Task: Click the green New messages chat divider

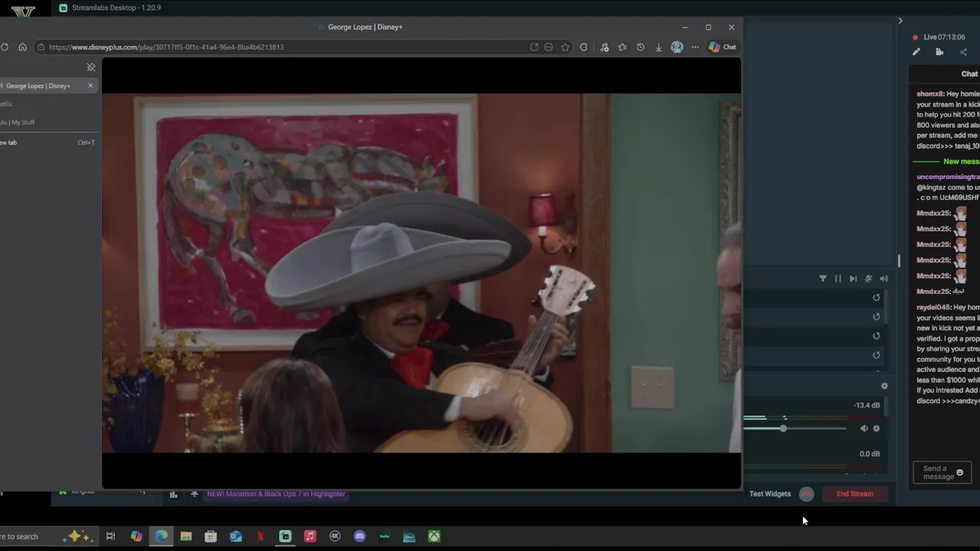Action: point(946,161)
